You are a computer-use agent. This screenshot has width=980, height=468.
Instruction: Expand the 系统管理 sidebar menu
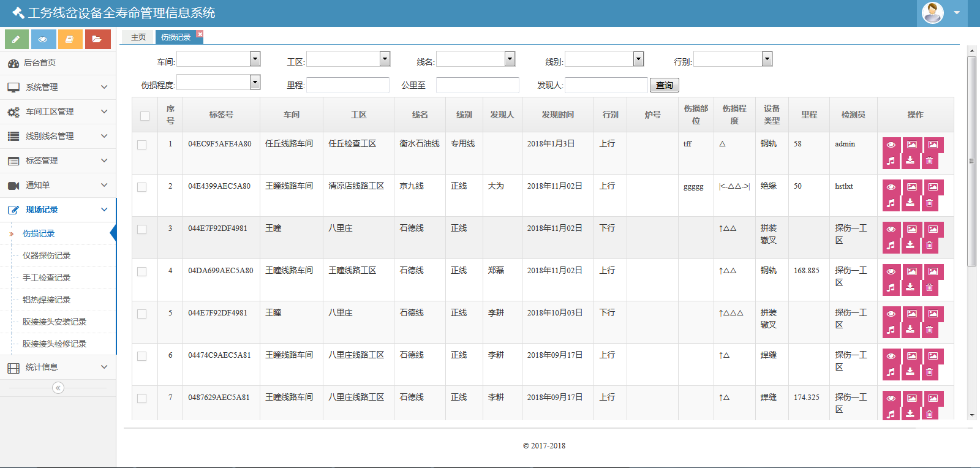point(58,87)
